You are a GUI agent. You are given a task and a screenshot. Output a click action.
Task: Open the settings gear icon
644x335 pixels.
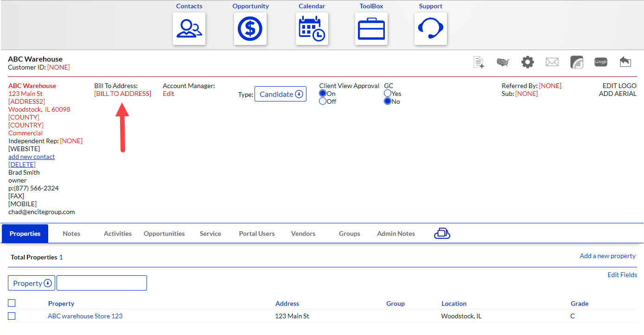coord(528,62)
